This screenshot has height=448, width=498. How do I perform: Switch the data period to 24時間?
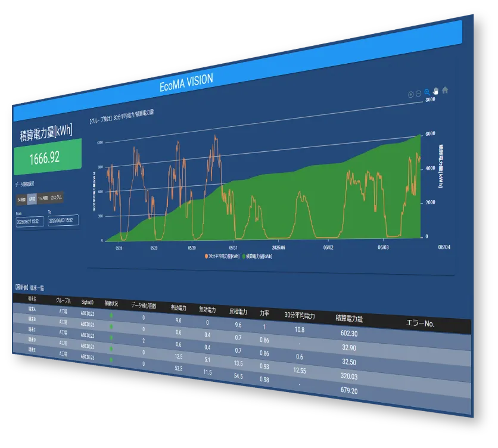coord(21,200)
